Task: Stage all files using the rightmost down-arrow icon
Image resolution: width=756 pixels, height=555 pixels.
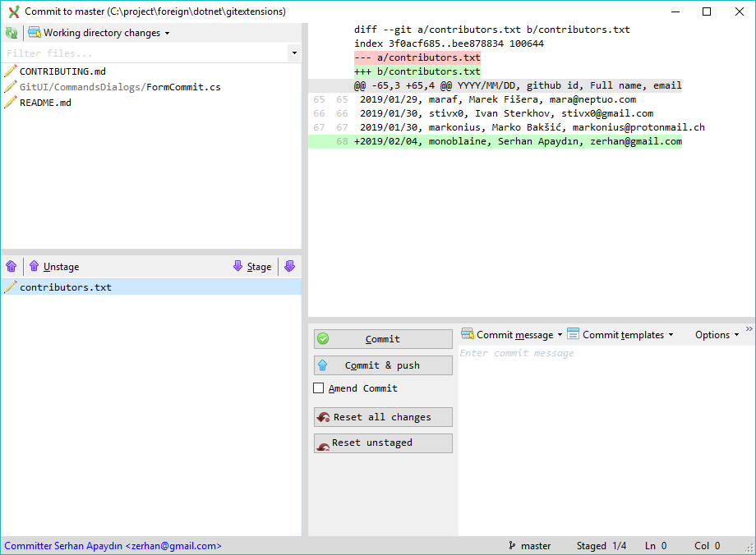Action: pos(289,266)
